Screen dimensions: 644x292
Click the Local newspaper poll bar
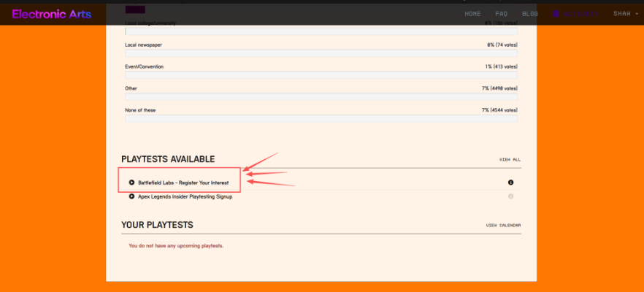321,53
